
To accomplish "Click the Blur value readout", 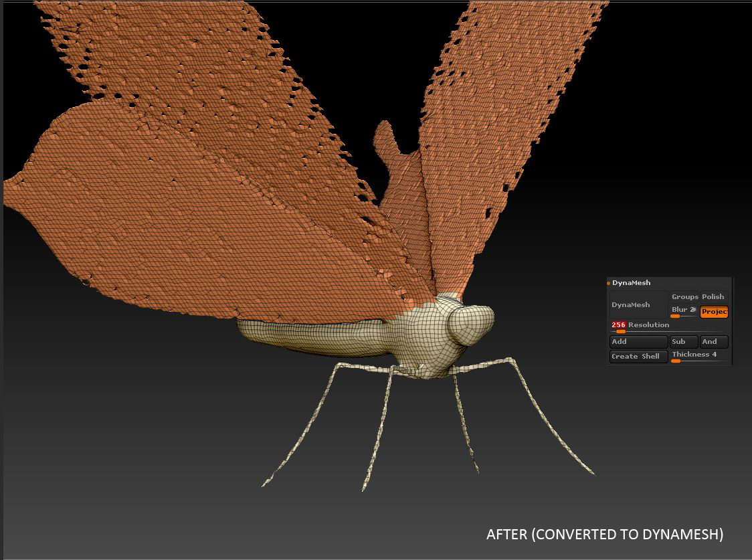I will 682,310.
